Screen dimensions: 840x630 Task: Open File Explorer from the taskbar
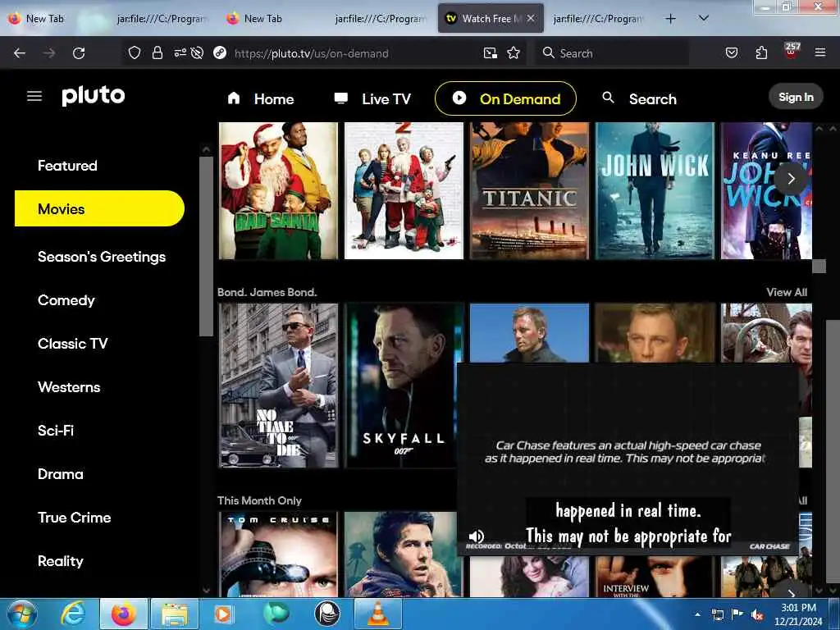pos(175,614)
